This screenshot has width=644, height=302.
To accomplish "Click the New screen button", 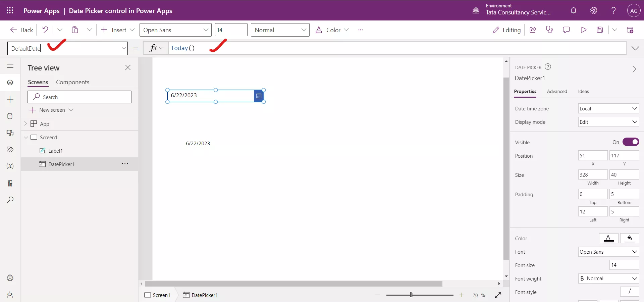I will 52,110.
